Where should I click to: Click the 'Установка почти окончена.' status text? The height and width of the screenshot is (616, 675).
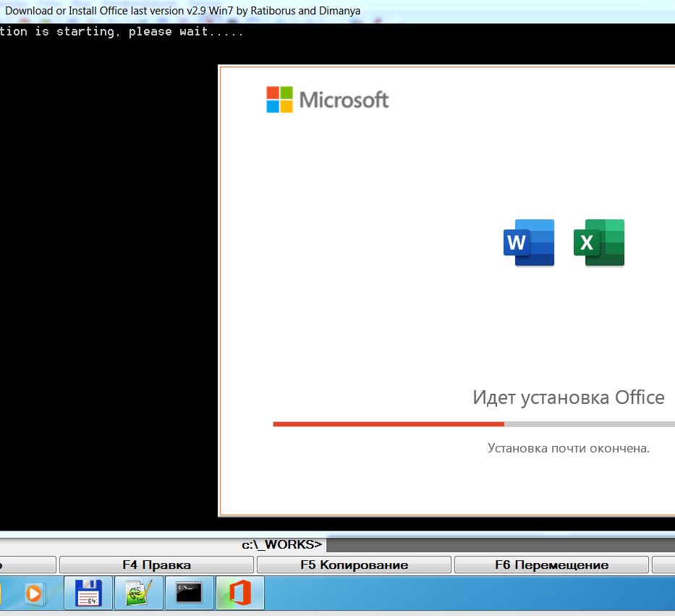click(568, 448)
